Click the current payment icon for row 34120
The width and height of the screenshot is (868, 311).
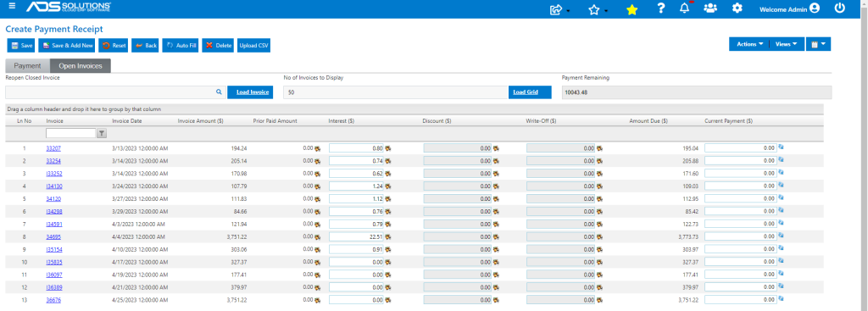click(782, 197)
